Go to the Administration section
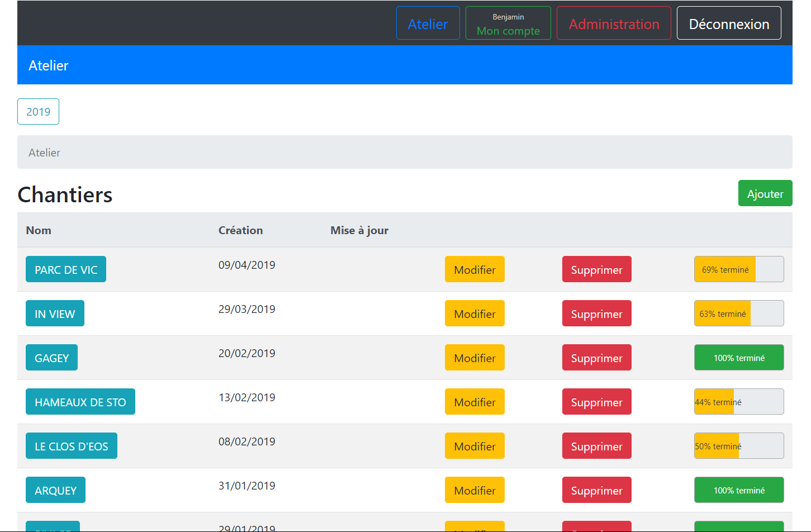811x532 pixels. (x=614, y=23)
